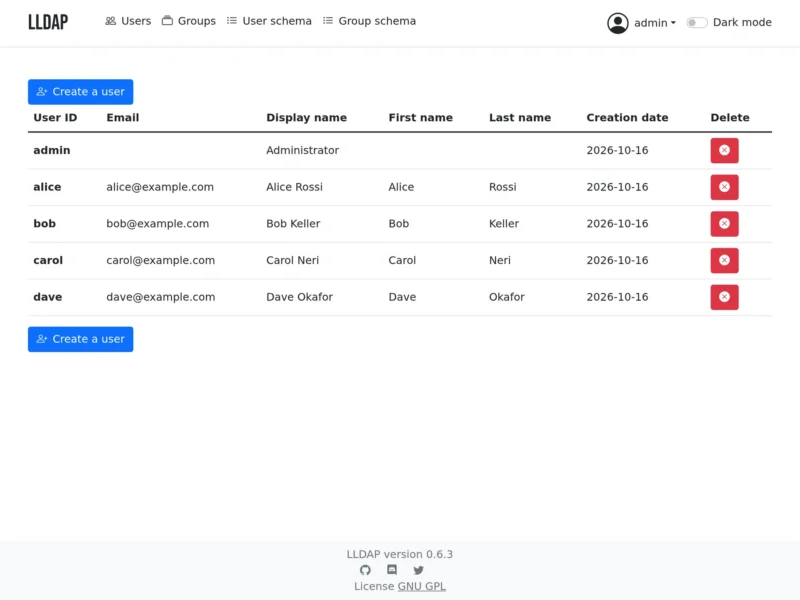Click the Creation date column header
The image size is (800, 600).
pyautogui.click(x=627, y=118)
